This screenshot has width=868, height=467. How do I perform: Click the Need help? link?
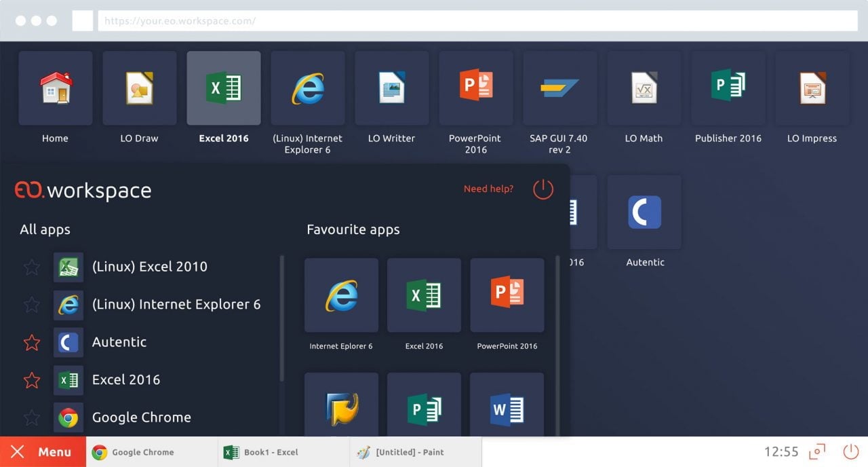488,189
